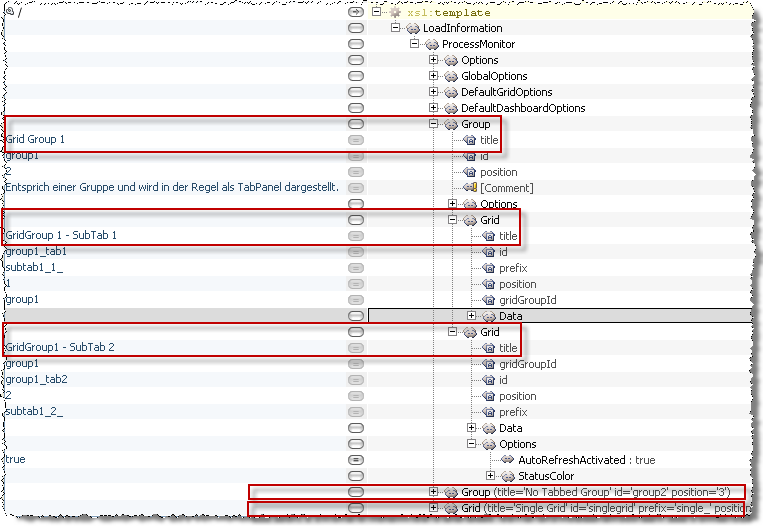Expand the Group node titled 'No Tabbed Group'
The image size is (763, 526).
coord(433,491)
